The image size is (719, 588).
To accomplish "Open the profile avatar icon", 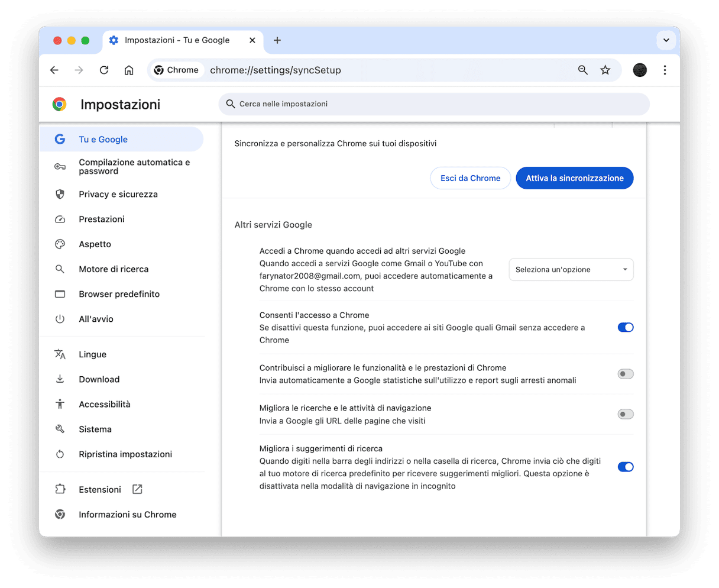I will coord(640,70).
